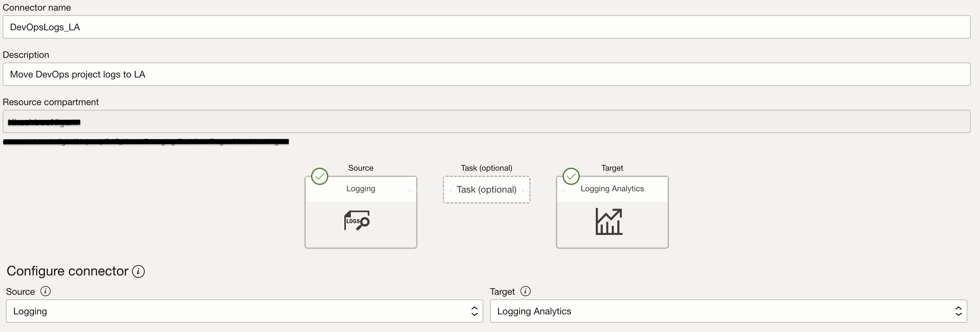
Task: Select the dashed Task (optional) box
Action: (486, 189)
